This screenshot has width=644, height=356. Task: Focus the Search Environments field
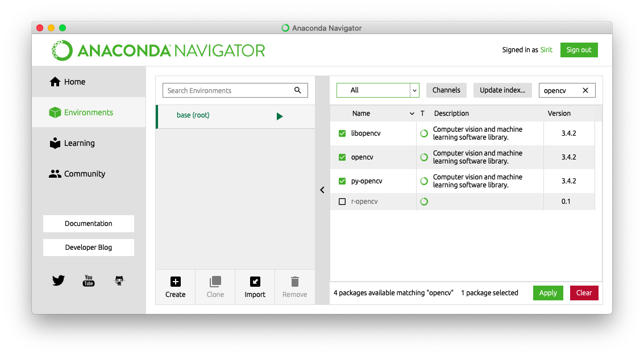click(x=235, y=90)
